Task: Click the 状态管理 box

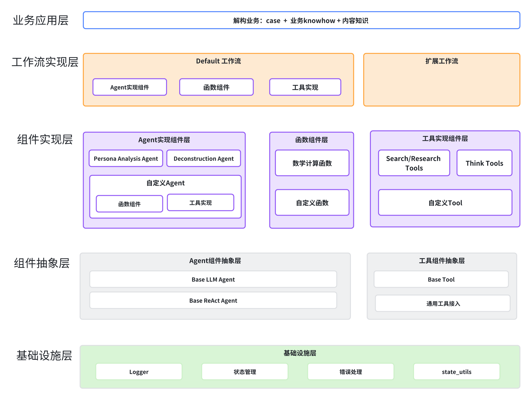Action: click(245, 372)
